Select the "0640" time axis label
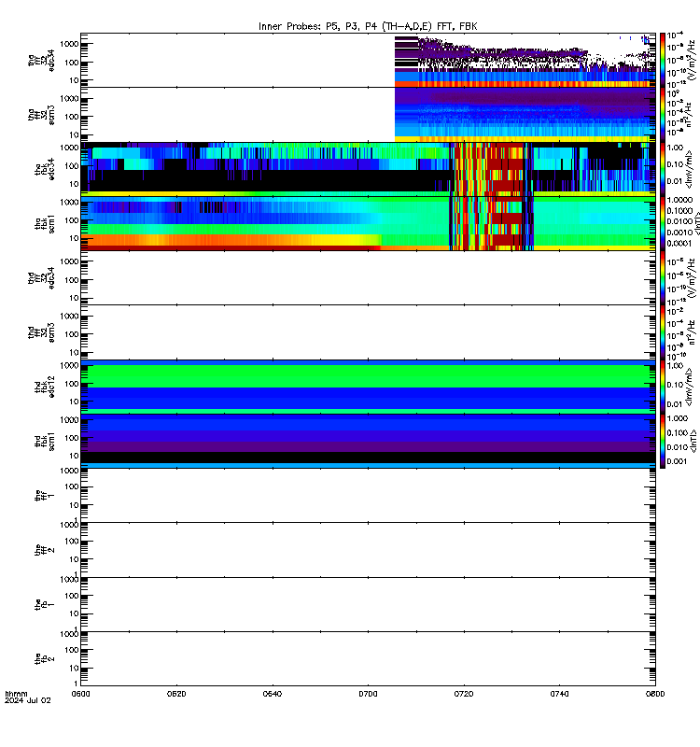The width and height of the screenshot is (700, 747). pos(272,694)
